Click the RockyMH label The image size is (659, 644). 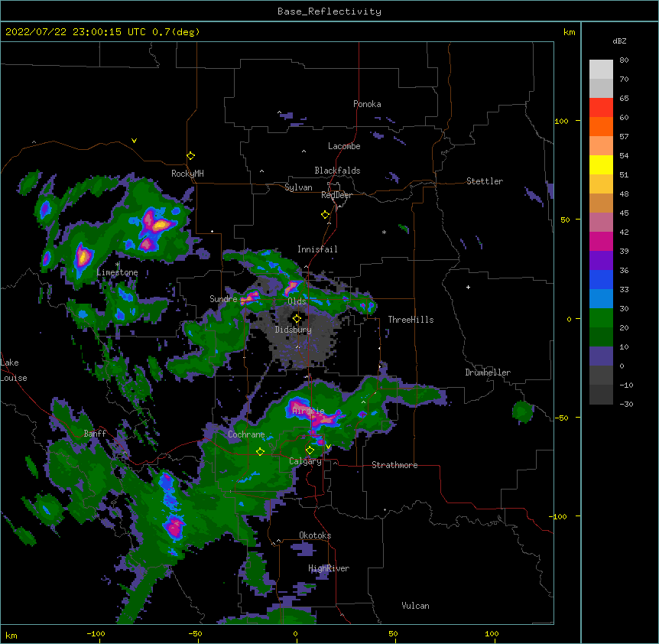pos(187,174)
